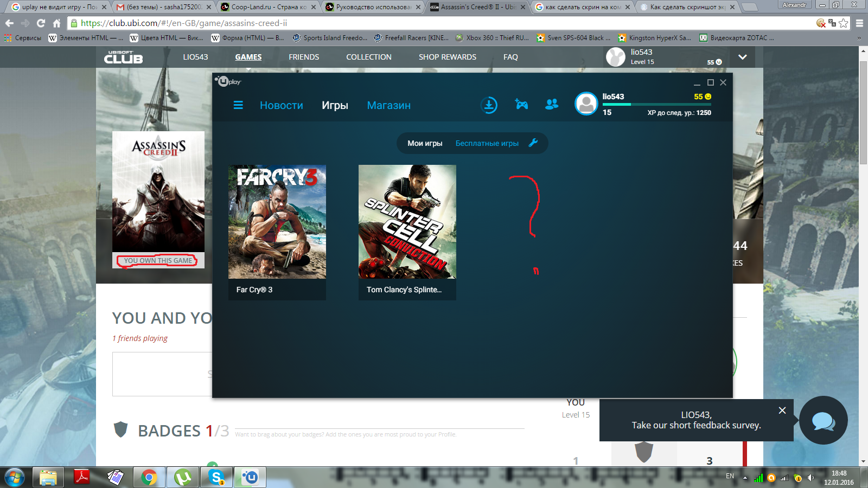This screenshot has width=868, height=488.
Task: Show hidden tray icons arrow
Action: click(745, 478)
